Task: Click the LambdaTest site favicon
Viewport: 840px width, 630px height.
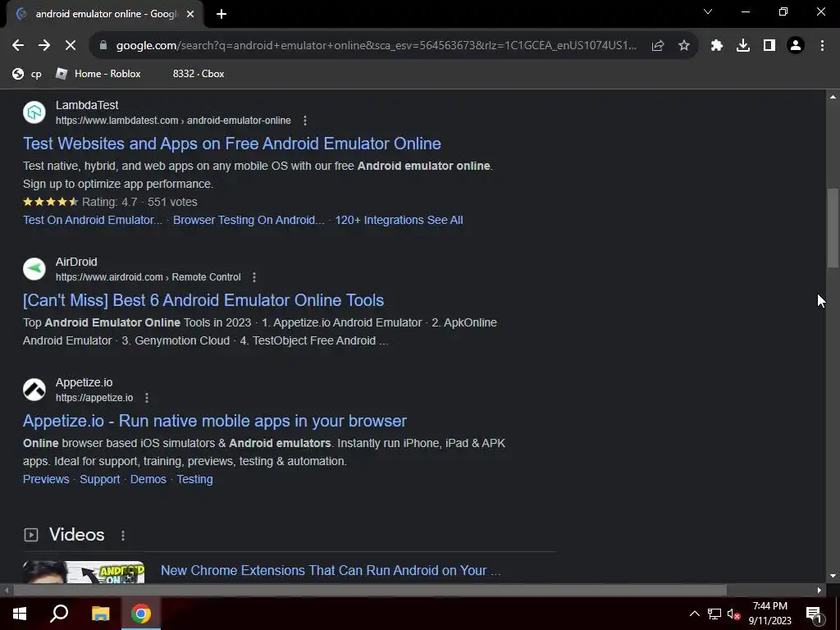Action: click(x=34, y=112)
